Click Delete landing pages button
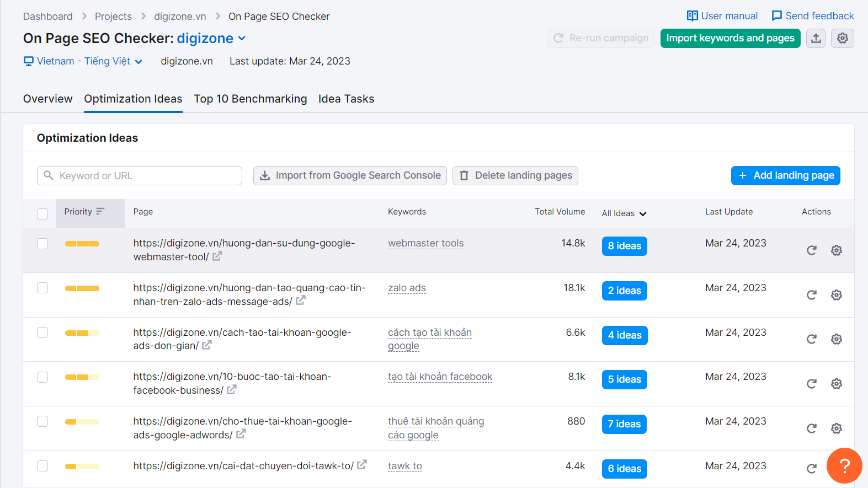 coord(515,175)
